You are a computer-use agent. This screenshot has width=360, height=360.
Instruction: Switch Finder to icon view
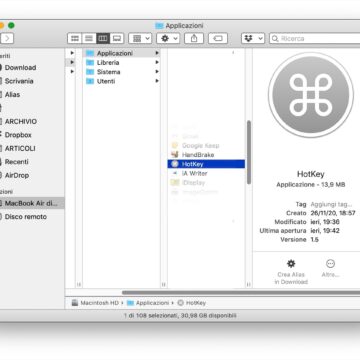tap(75, 38)
